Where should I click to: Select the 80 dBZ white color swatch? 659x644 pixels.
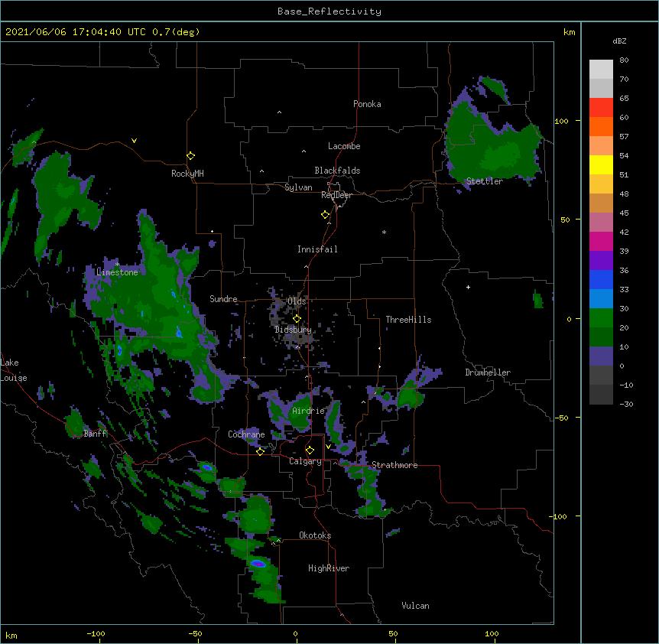click(601, 70)
